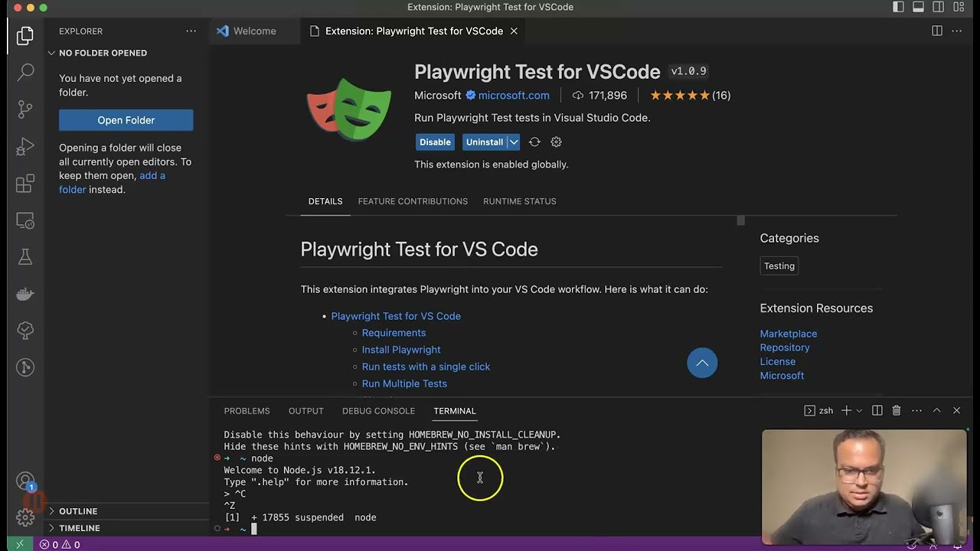Open the Search view in activity bar

pos(25,72)
